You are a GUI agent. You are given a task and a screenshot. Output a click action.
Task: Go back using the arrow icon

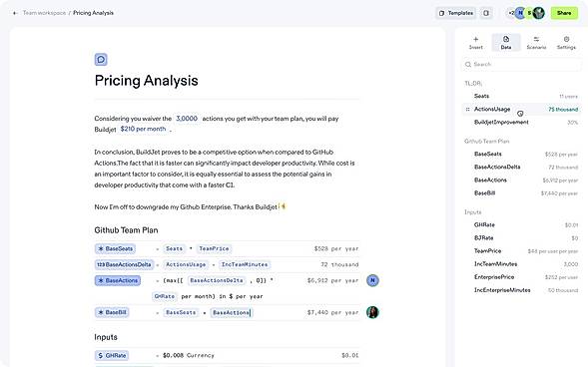15,13
